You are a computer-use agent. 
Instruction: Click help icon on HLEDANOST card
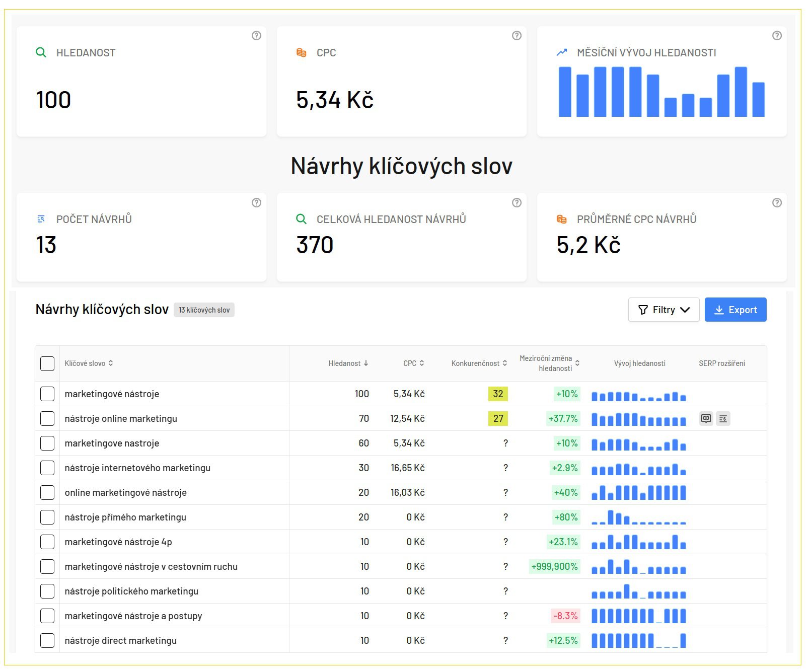click(x=256, y=36)
